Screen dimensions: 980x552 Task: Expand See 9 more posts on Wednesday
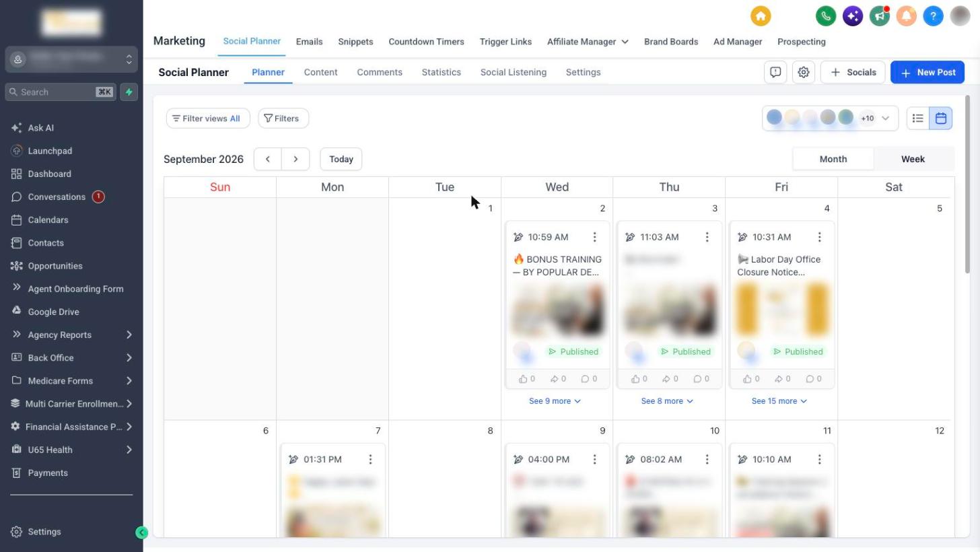555,401
